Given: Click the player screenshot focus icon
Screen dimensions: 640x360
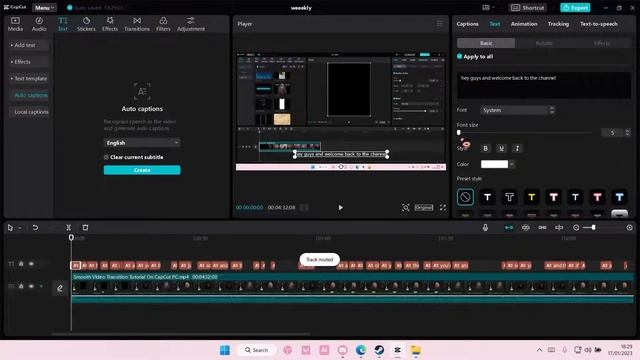Looking at the screenshot, I should [405, 207].
